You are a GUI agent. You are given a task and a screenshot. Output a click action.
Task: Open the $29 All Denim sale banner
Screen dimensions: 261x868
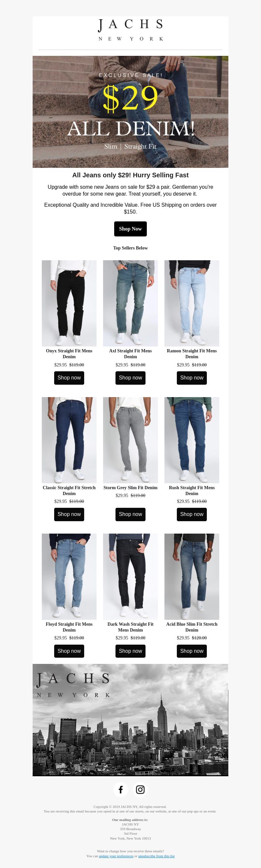pos(130,112)
